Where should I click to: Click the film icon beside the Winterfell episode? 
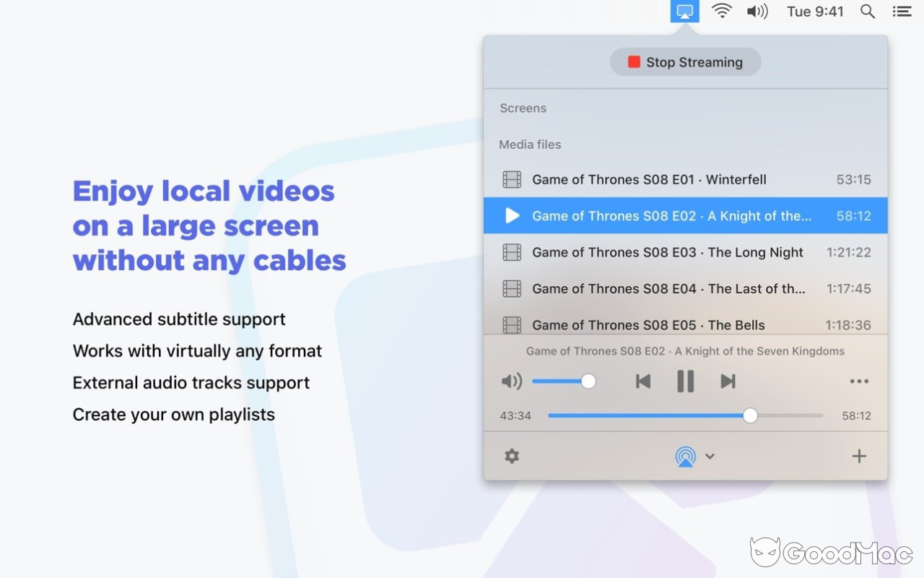[x=512, y=179]
